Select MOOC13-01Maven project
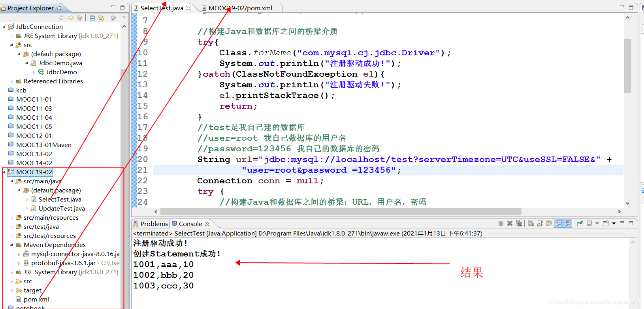 44,145
